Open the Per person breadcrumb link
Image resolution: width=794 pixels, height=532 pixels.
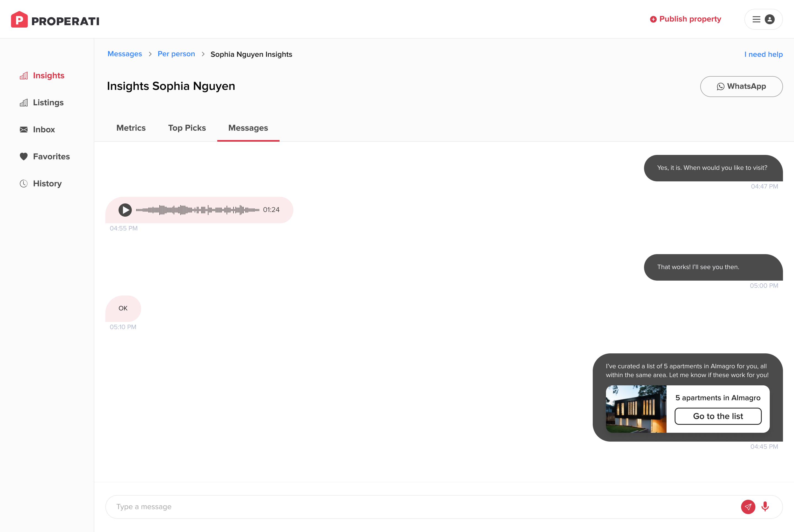[176, 54]
